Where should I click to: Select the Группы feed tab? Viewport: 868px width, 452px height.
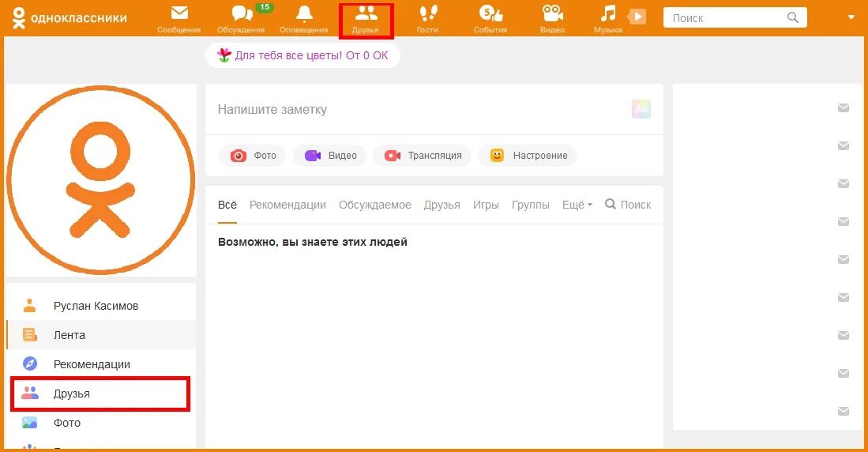[530, 205]
